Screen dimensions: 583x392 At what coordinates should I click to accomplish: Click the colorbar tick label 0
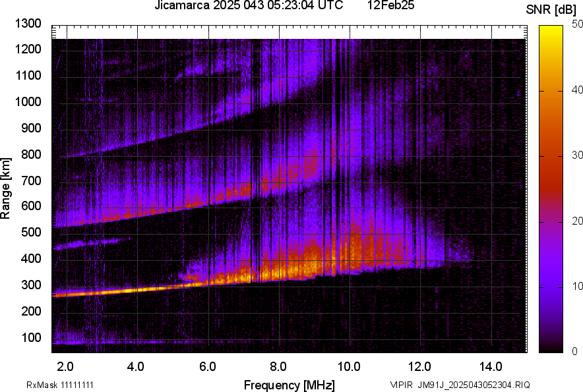[574, 351]
